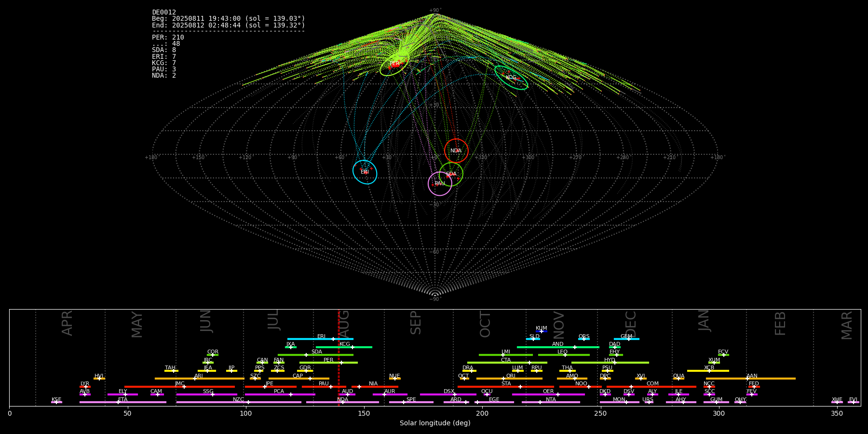This screenshot has width=868, height=434.
Task: Click the NTA shower bar in timeline
Action: tap(551, 402)
